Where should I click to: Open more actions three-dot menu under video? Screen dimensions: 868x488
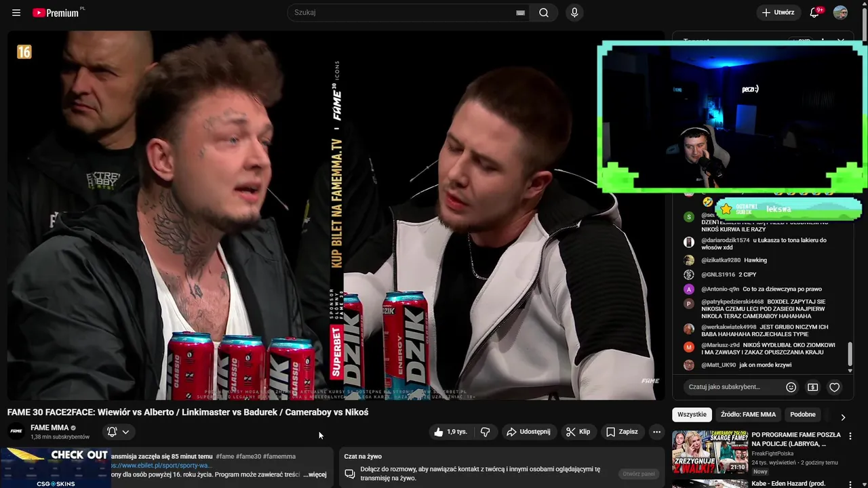click(656, 432)
